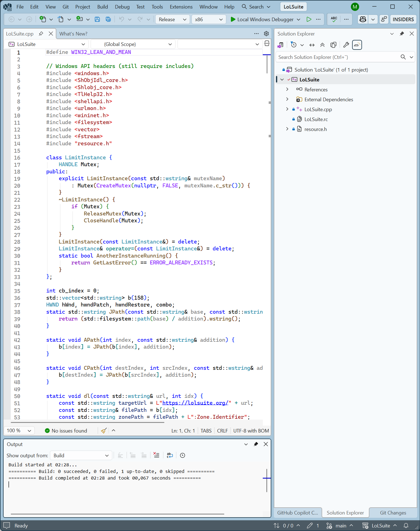420x531 pixels.
Task: Click the Collapse All icon in Solution Explorer
Action: click(322, 45)
